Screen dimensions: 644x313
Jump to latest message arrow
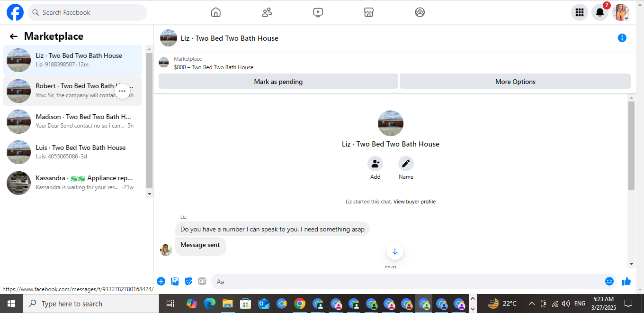395,251
